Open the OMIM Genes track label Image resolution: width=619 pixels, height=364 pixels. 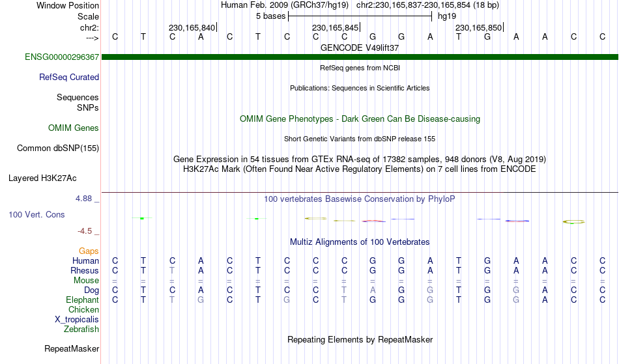pyautogui.click(x=74, y=128)
